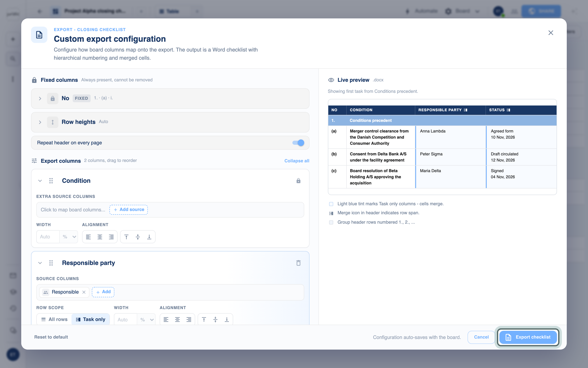
Task: Align Responsible party text center
Action: 177,320
